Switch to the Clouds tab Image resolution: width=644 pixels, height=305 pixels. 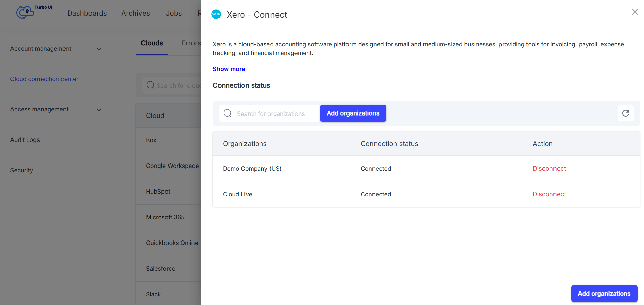click(x=152, y=43)
